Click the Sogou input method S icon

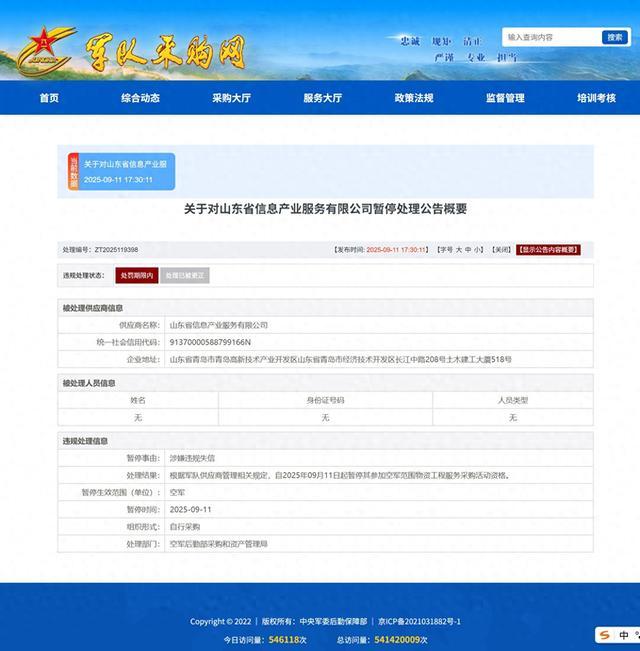click(605, 635)
